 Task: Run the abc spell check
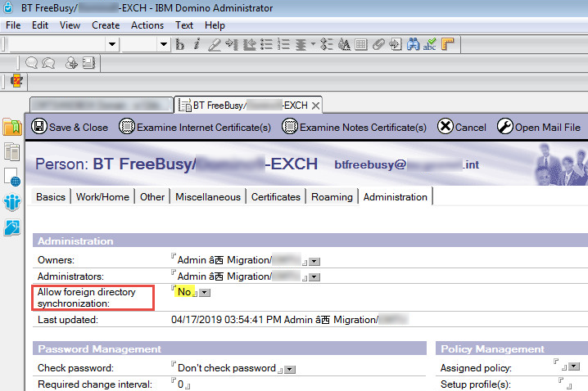(430, 44)
